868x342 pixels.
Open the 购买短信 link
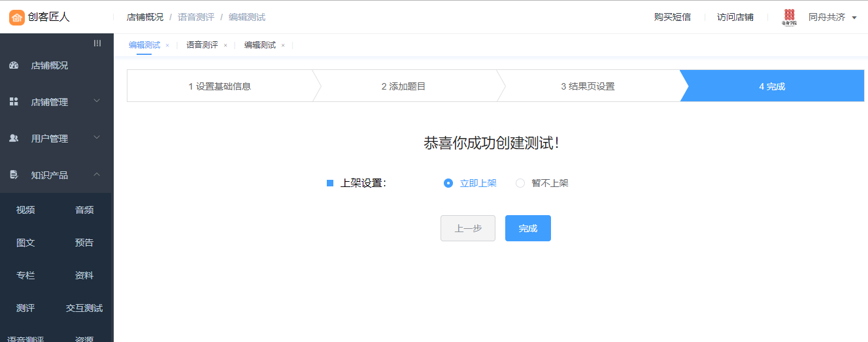pos(672,18)
